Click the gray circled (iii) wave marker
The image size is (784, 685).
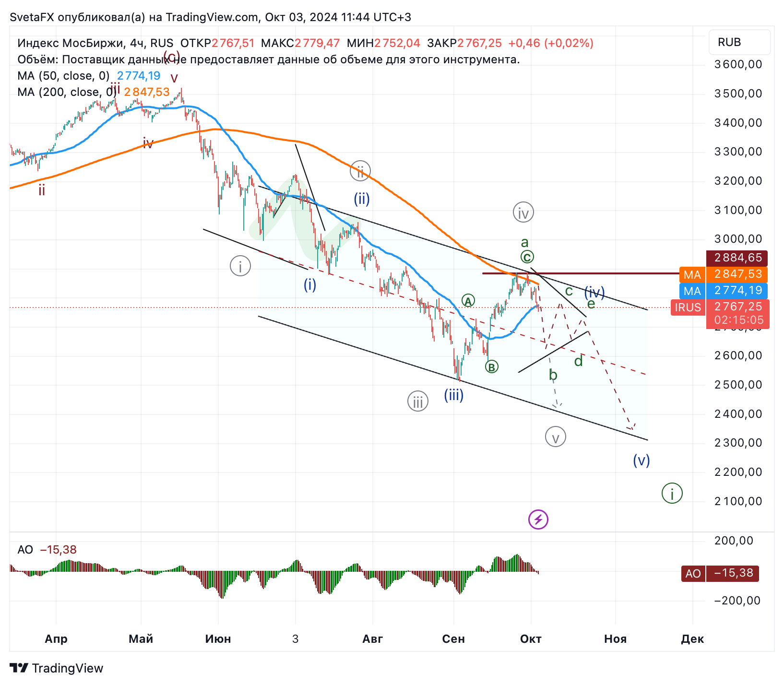coord(417,402)
